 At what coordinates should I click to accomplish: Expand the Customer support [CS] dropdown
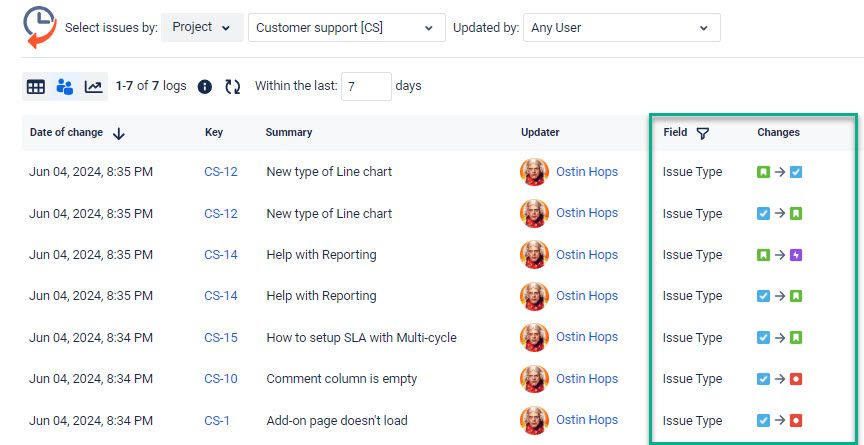point(347,28)
